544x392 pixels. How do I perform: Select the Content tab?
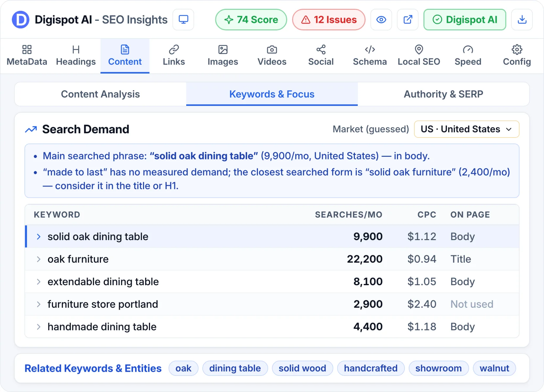[x=125, y=56]
